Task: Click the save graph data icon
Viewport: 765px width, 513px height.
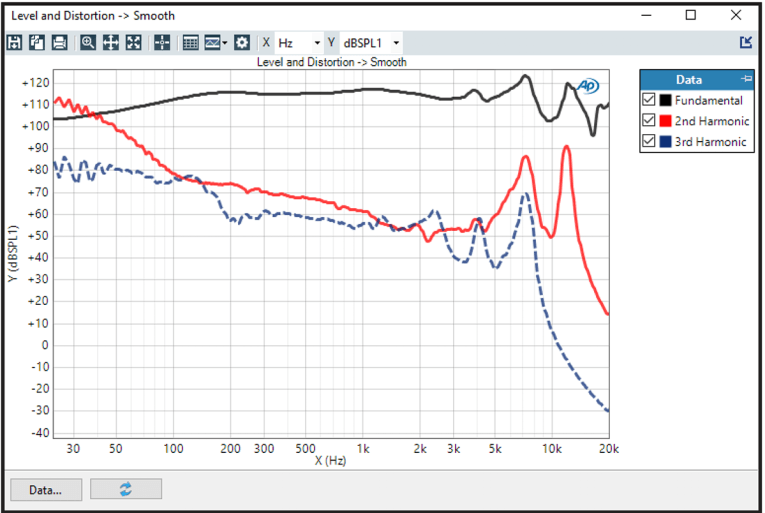Action: [14, 43]
